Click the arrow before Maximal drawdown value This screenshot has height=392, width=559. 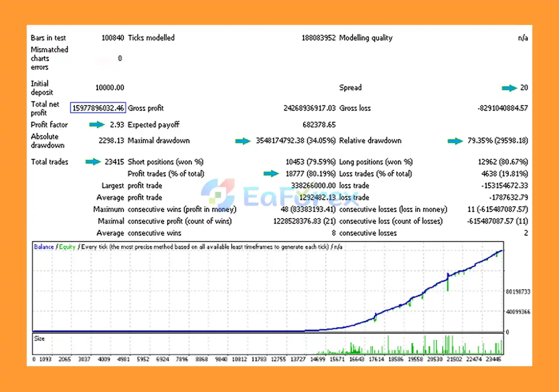pyautogui.click(x=243, y=141)
